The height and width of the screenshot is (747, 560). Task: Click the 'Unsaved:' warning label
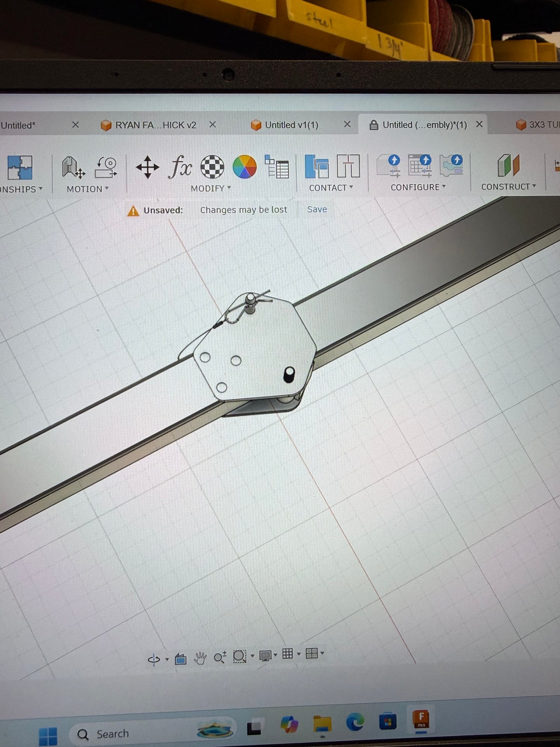click(163, 210)
